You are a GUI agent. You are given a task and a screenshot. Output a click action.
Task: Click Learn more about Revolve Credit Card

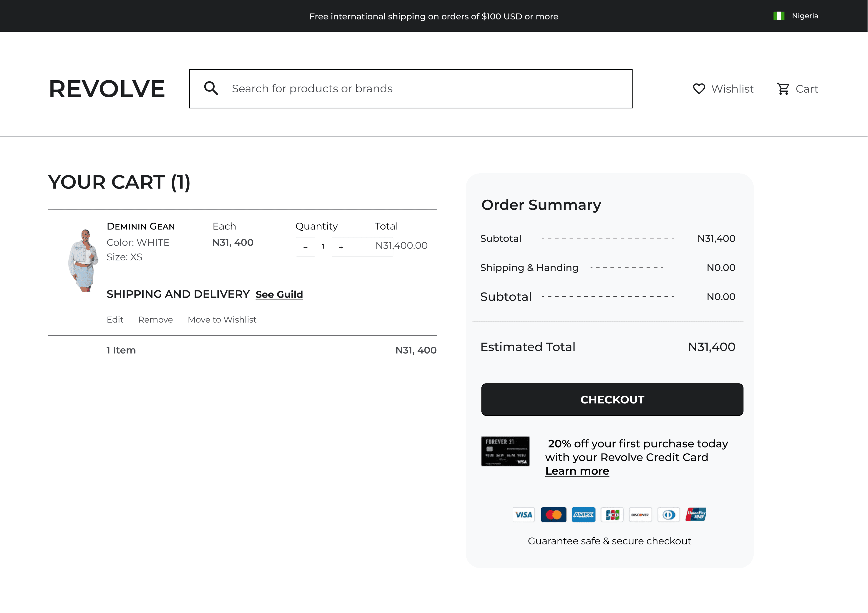click(577, 471)
